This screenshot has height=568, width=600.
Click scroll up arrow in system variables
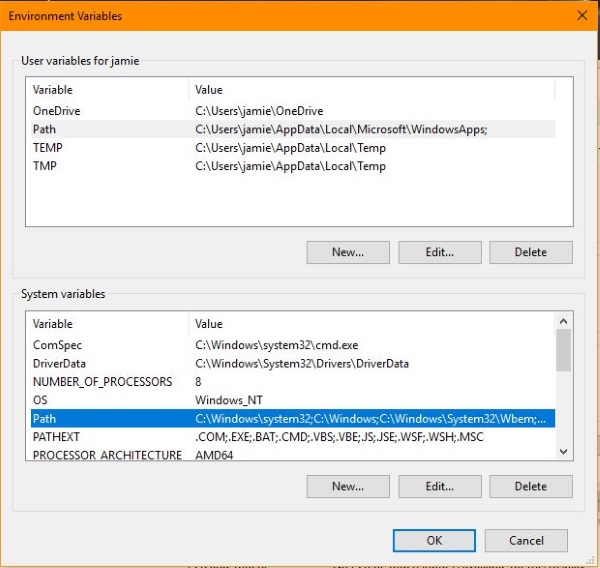point(563,321)
